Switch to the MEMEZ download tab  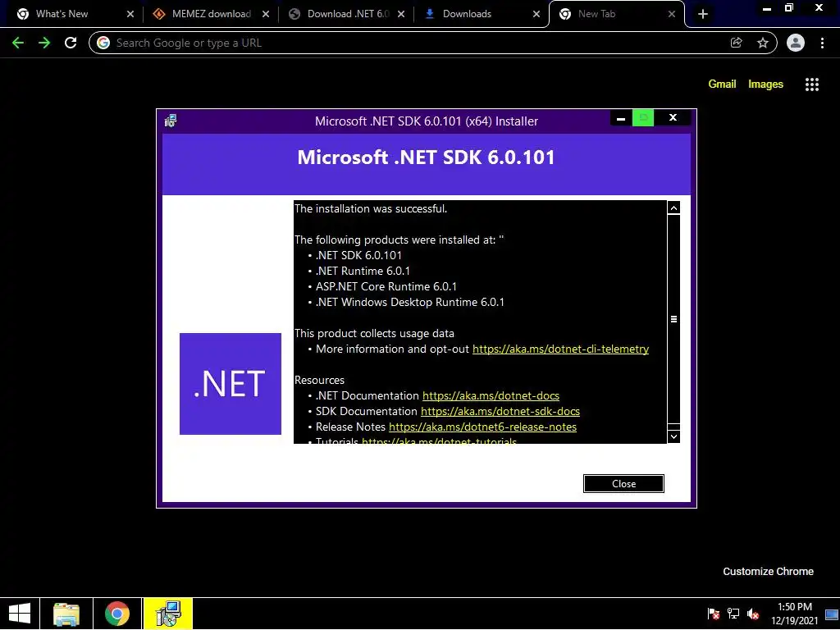212,14
